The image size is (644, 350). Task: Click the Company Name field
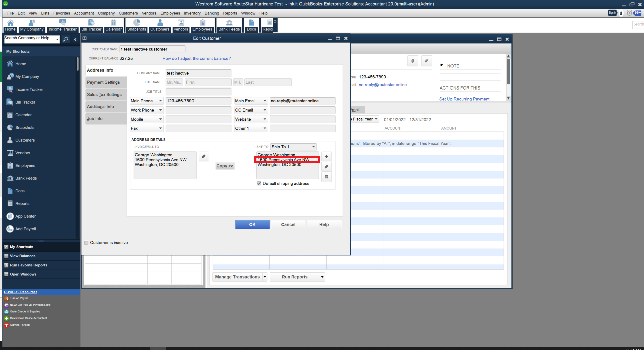198,73
